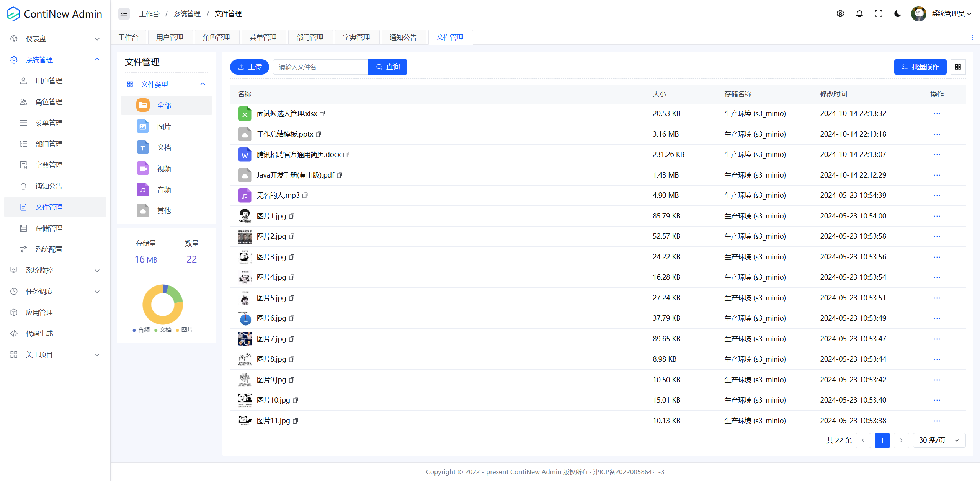This screenshot has width=980, height=481.
Task: Enter fullscreen mode via header icon
Action: coord(879,14)
